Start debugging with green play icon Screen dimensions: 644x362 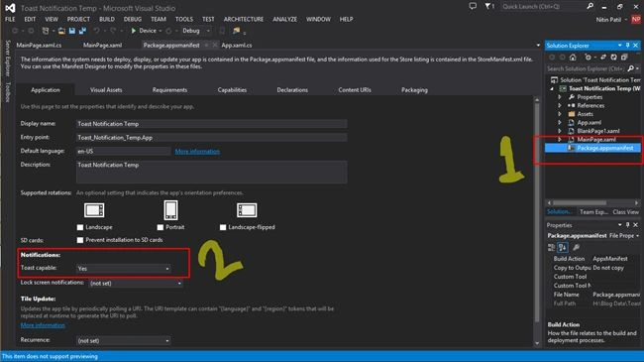click(x=134, y=31)
